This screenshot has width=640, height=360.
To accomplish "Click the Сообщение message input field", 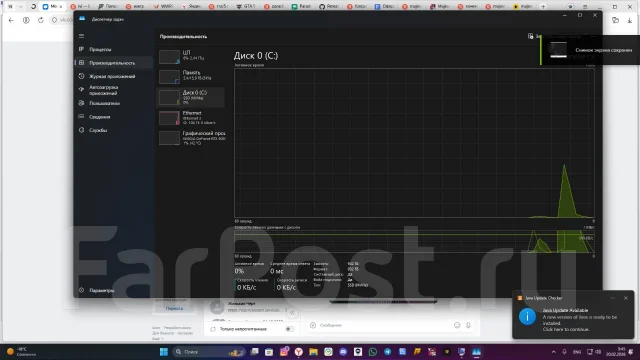I will coord(384,325).
